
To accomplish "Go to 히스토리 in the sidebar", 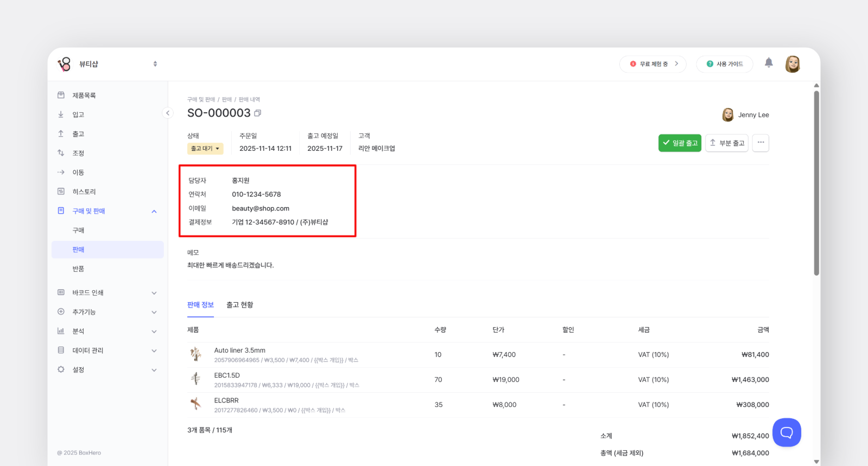I will [84, 192].
